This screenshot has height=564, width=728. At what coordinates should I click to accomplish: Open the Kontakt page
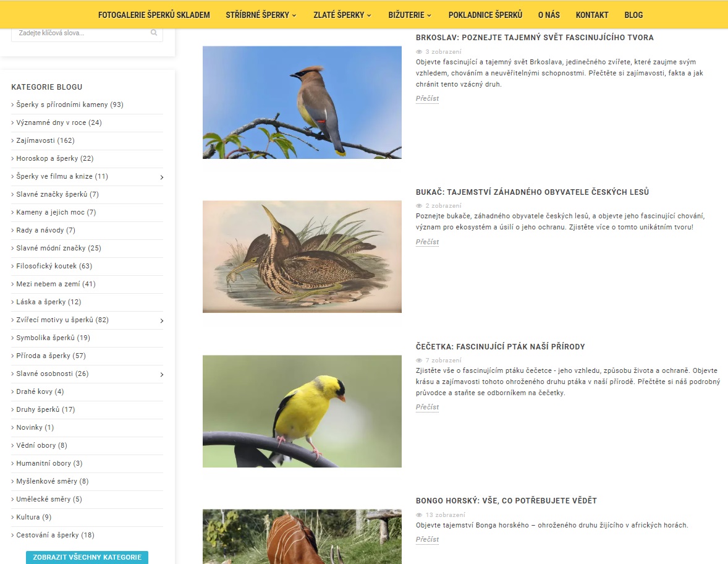point(592,15)
